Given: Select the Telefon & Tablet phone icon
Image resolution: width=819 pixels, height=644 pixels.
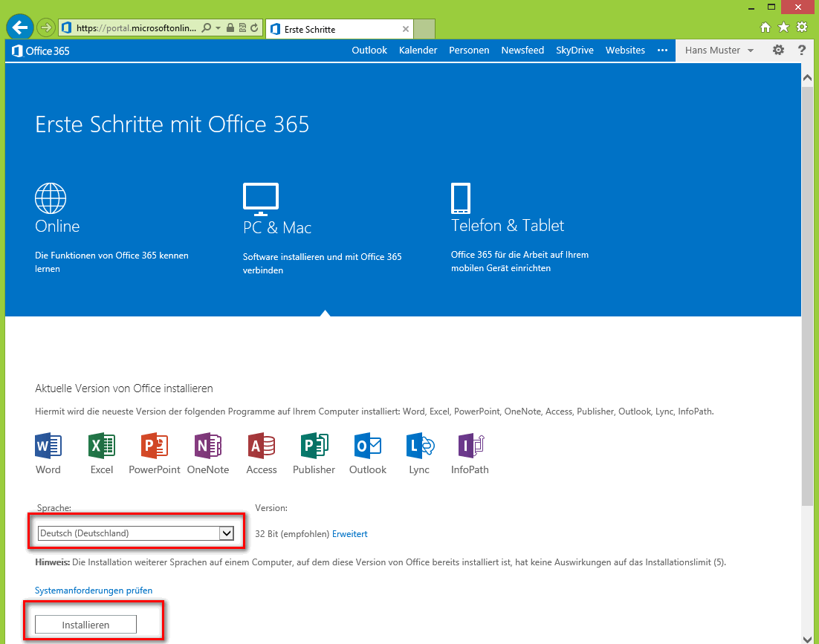Looking at the screenshot, I should (461, 198).
